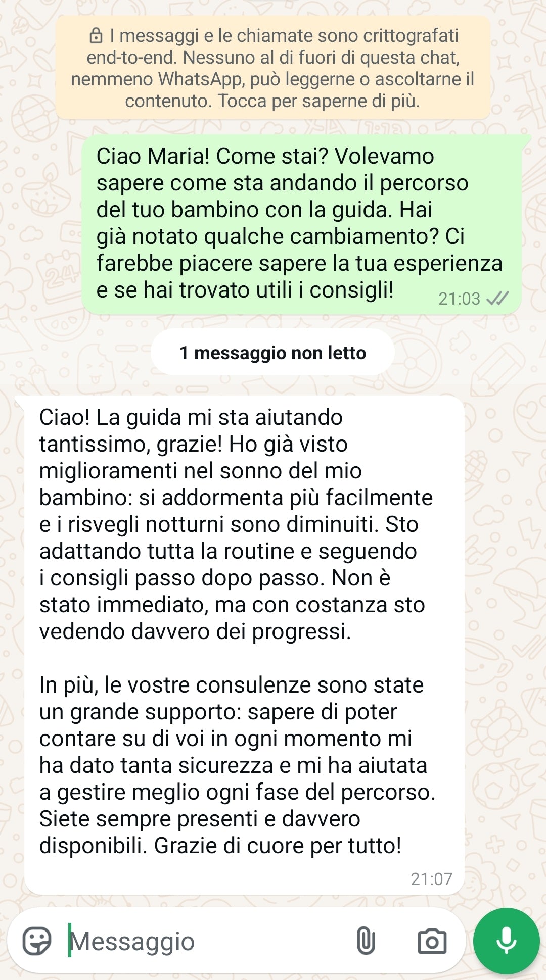The height and width of the screenshot is (980, 546).
Task: Tap the "Ciao! La guida mi sta aiutando" line
Action: click(x=191, y=417)
